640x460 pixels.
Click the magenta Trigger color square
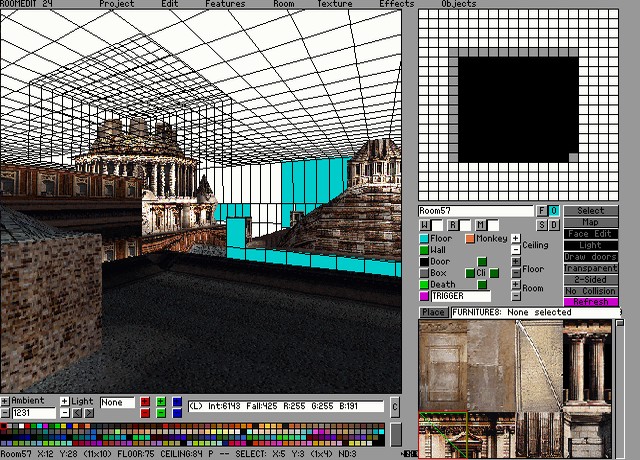[424, 297]
